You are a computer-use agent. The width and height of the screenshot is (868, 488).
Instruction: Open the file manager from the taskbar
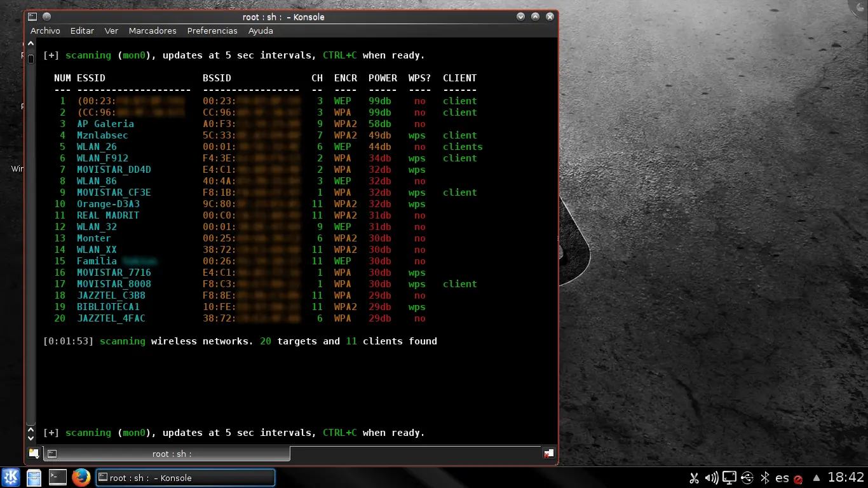[34, 477]
